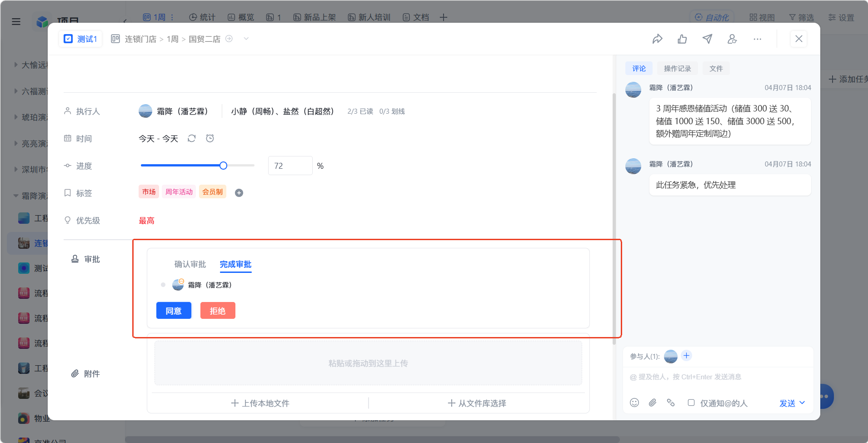Click 从文件库选择 button

tap(477, 403)
